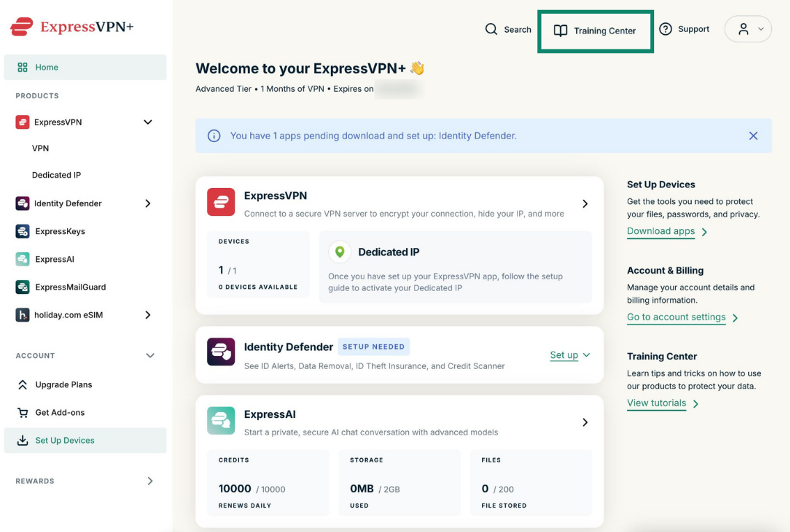The image size is (790, 532).
Task: Collapse the ExpressVPN sidebar section
Action: coord(148,122)
